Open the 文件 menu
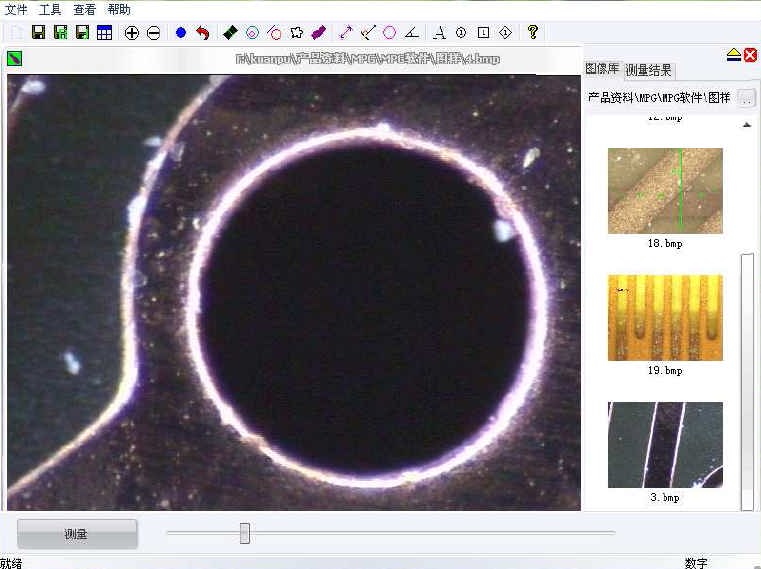This screenshot has height=569, width=761. tap(17, 9)
